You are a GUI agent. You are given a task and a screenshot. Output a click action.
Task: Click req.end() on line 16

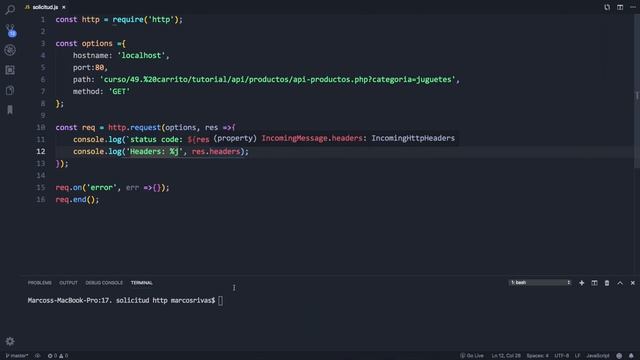(x=77, y=200)
